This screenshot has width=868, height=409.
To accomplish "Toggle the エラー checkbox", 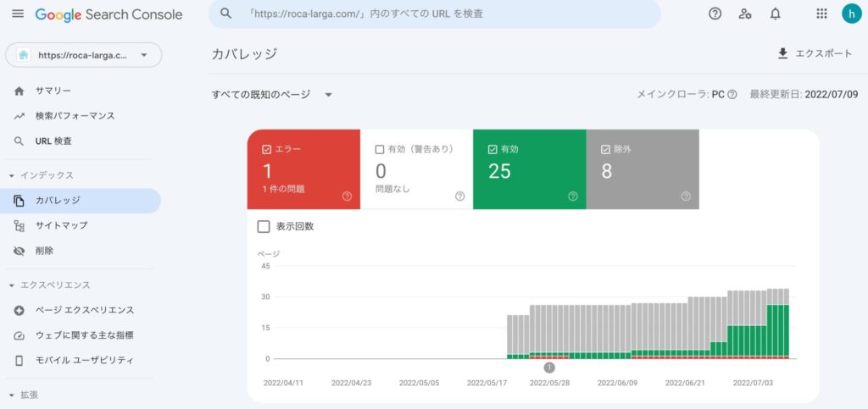I will pyautogui.click(x=267, y=149).
